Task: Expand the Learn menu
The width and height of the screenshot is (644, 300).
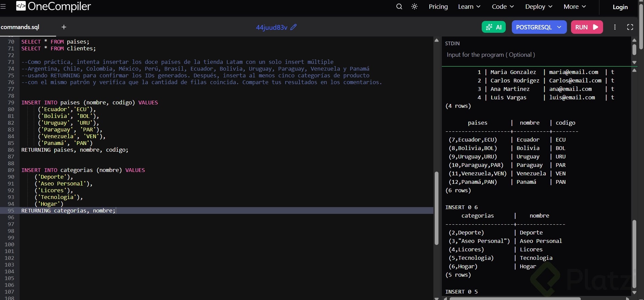Action: (x=469, y=7)
